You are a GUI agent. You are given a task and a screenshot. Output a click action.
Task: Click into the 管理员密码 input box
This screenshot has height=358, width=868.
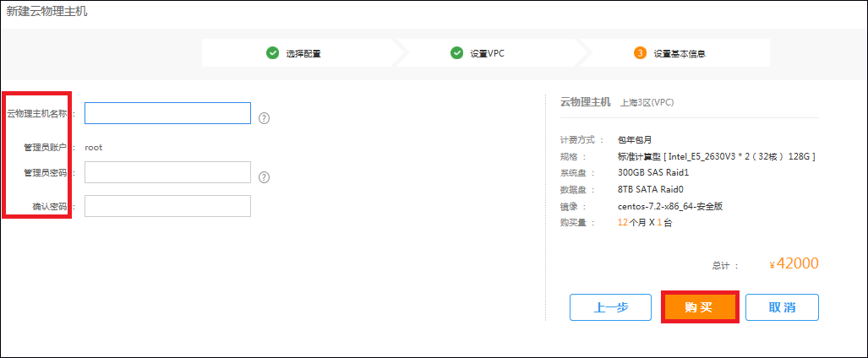click(167, 172)
